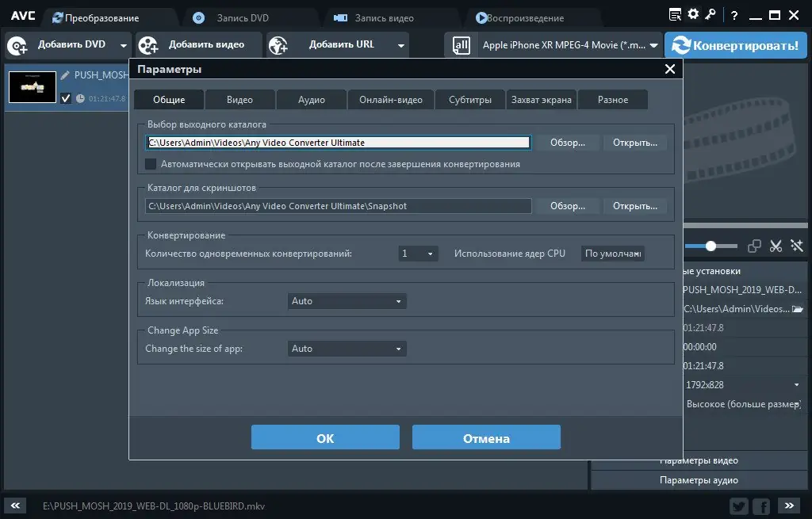Click Обзор for the output folder
The width and height of the screenshot is (812, 519).
click(x=568, y=143)
